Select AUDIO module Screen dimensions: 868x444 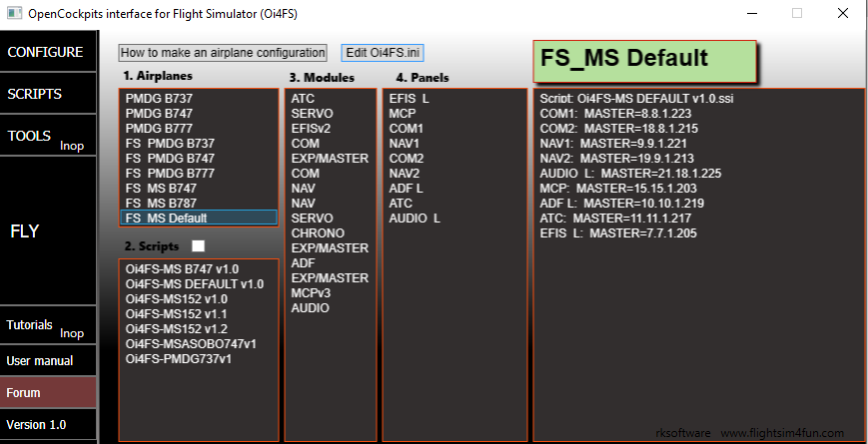pyautogui.click(x=331, y=307)
